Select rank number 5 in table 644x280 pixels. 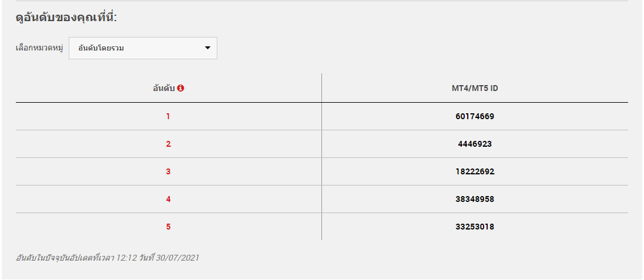click(x=168, y=227)
